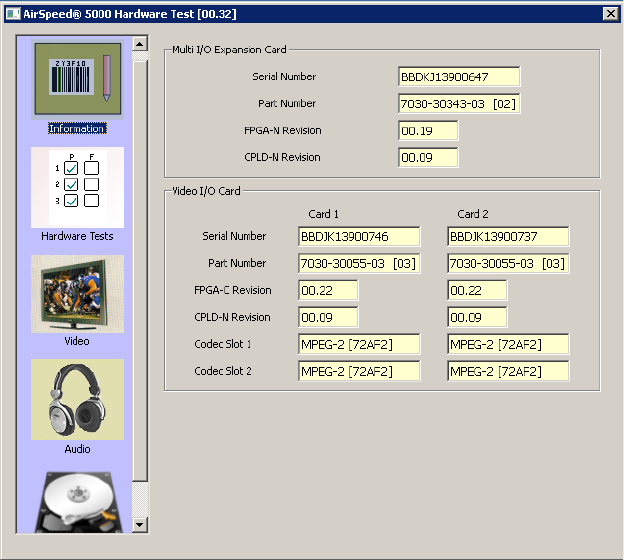
Task: Click Card 2 Serial Number BBDJK13900737
Action: pyautogui.click(x=508, y=236)
